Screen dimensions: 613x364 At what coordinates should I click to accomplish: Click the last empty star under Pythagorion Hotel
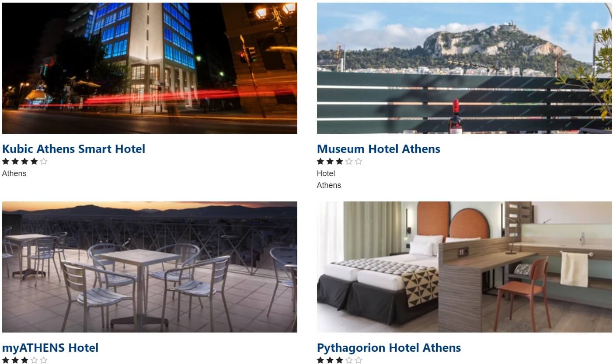pos(359,361)
